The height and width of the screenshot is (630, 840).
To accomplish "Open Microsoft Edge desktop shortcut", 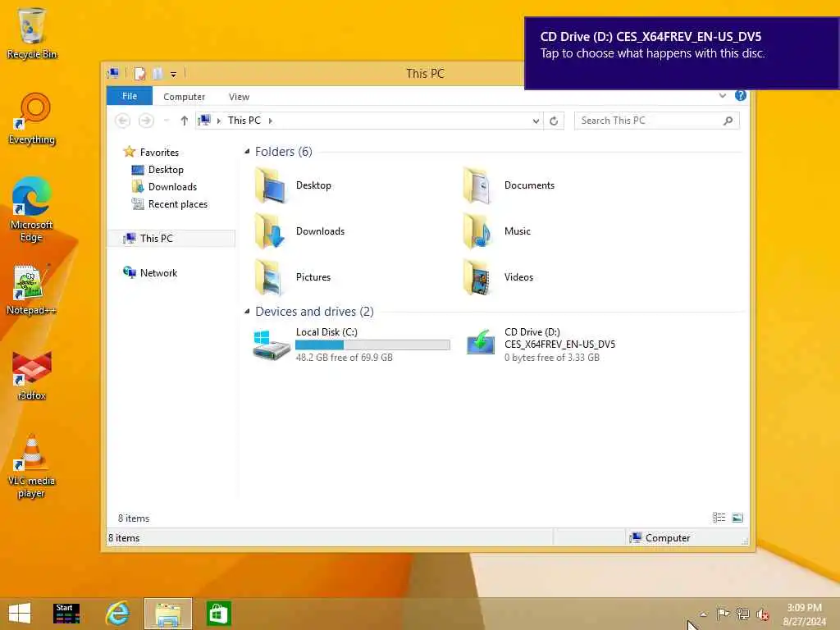I will coord(32,209).
